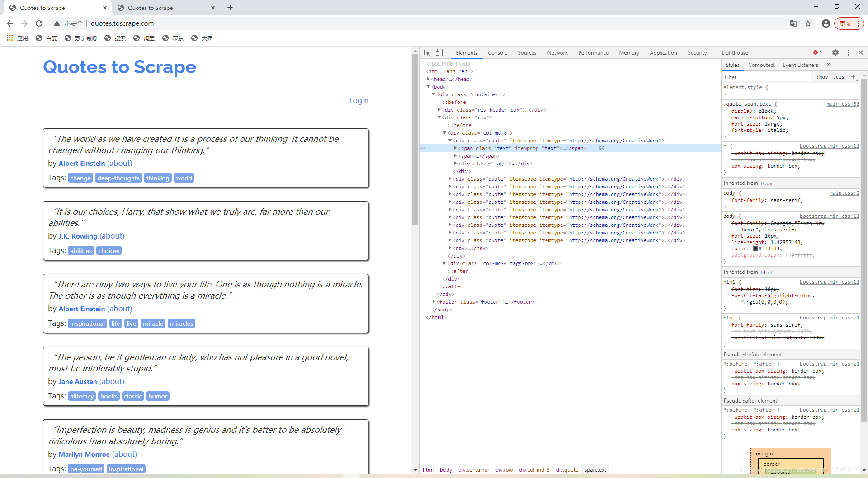Click the inspirational tag under the miracle quote
This screenshot has width=868, height=478.
[87, 323]
